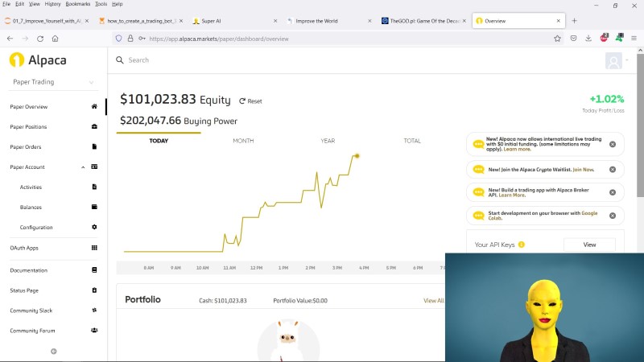
Task: View your API keys
Action: [589, 245]
